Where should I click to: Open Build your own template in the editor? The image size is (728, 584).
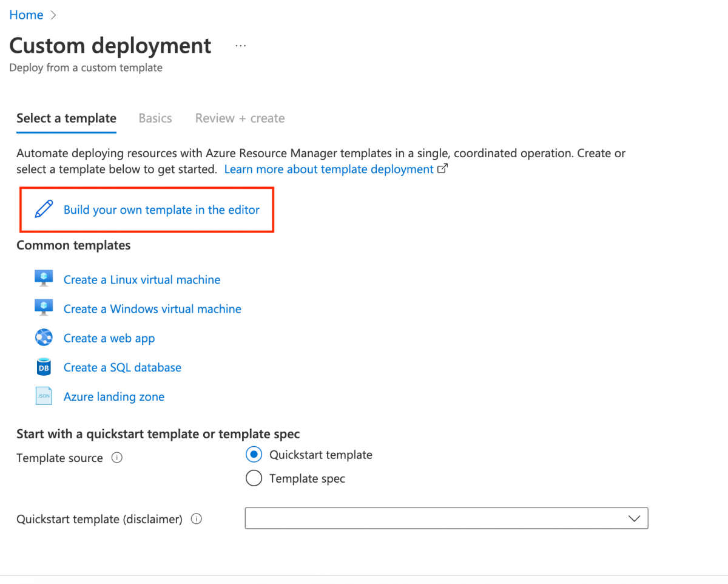pyautogui.click(x=161, y=209)
